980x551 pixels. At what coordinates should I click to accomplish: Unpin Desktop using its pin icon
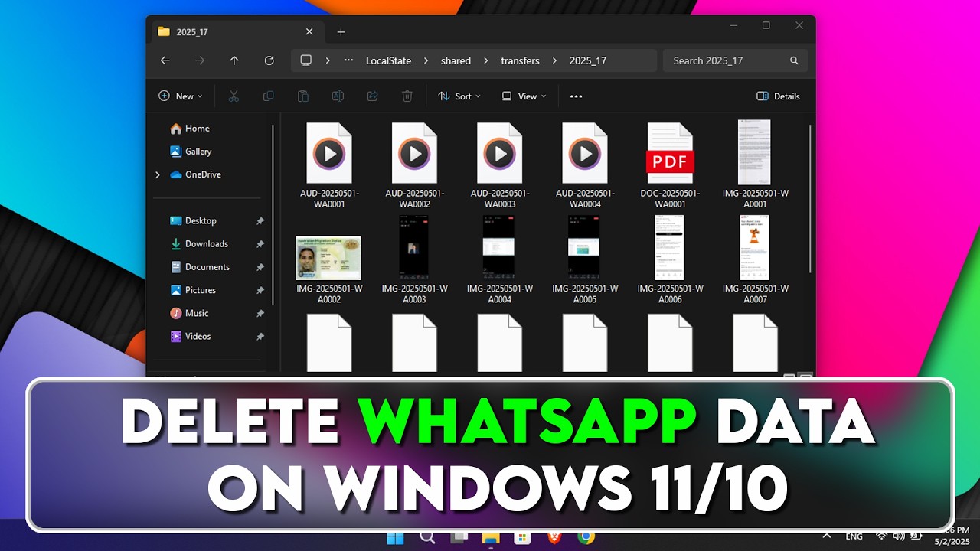tap(260, 221)
